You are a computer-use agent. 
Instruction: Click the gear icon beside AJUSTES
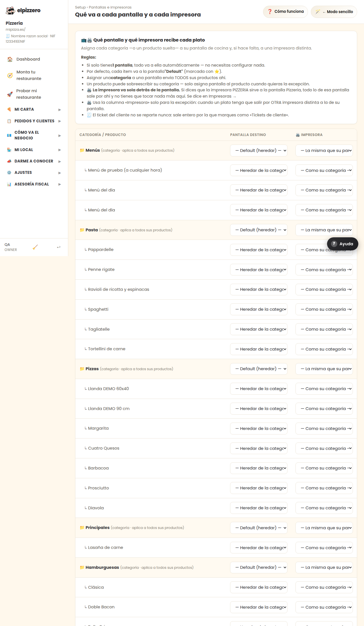pos(9,172)
